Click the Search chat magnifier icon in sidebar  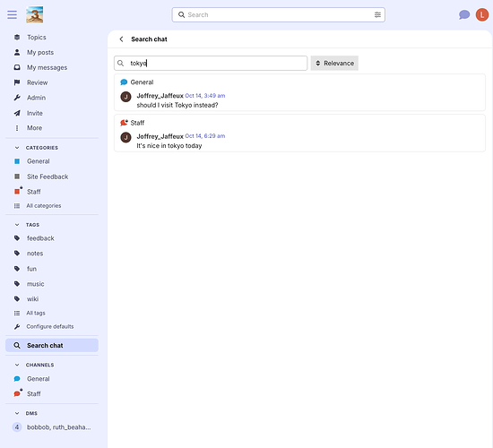tap(17, 346)
